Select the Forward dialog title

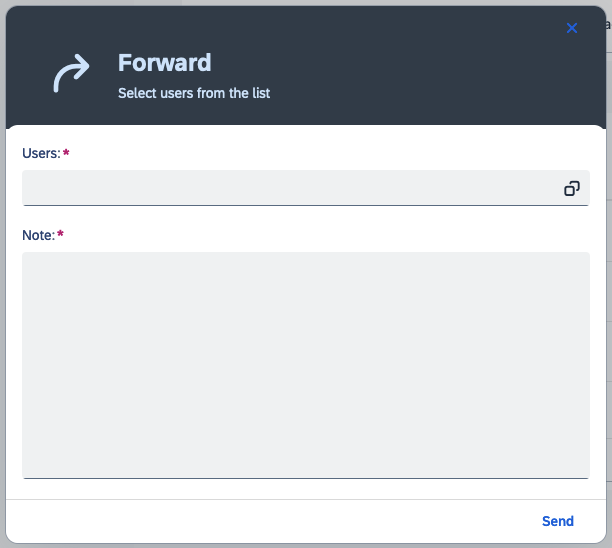click(165, 63)
